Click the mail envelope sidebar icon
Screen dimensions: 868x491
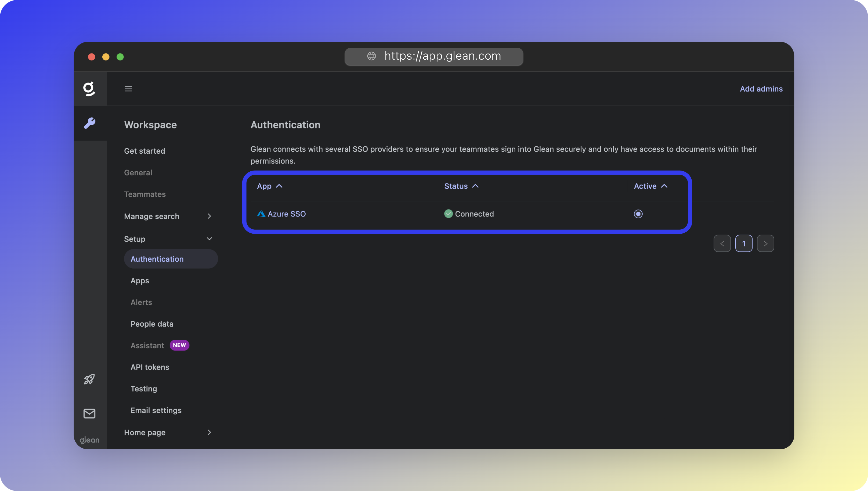89,413
